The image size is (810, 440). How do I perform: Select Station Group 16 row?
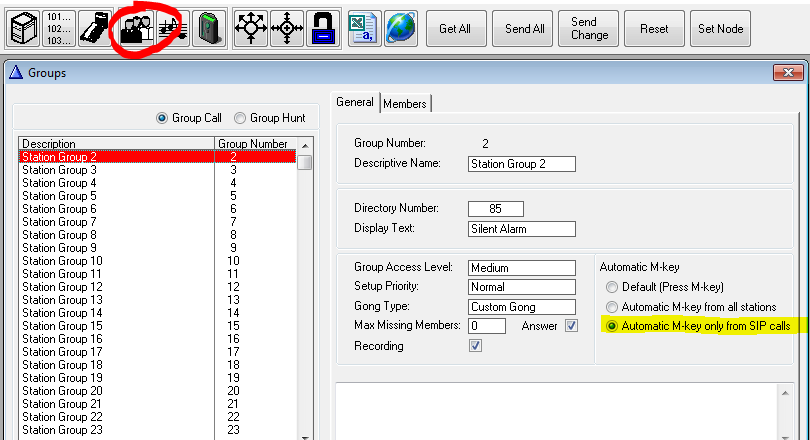158,339
